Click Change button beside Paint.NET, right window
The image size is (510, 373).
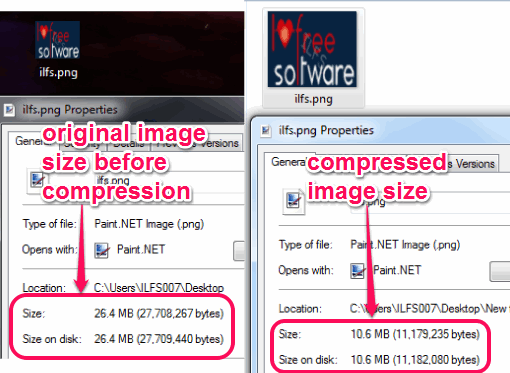(500, 271)
